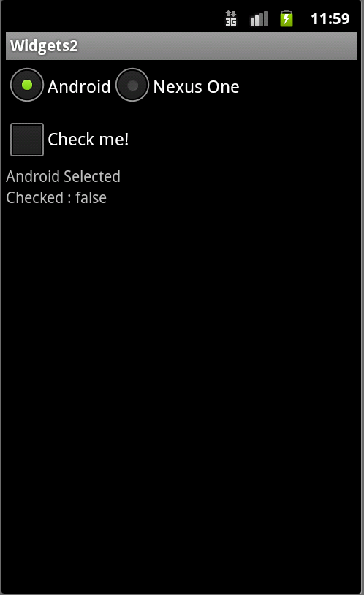Tap the up-down data arrows above 3G
This screenshot has height=595, width=364.
coord(231,14)
